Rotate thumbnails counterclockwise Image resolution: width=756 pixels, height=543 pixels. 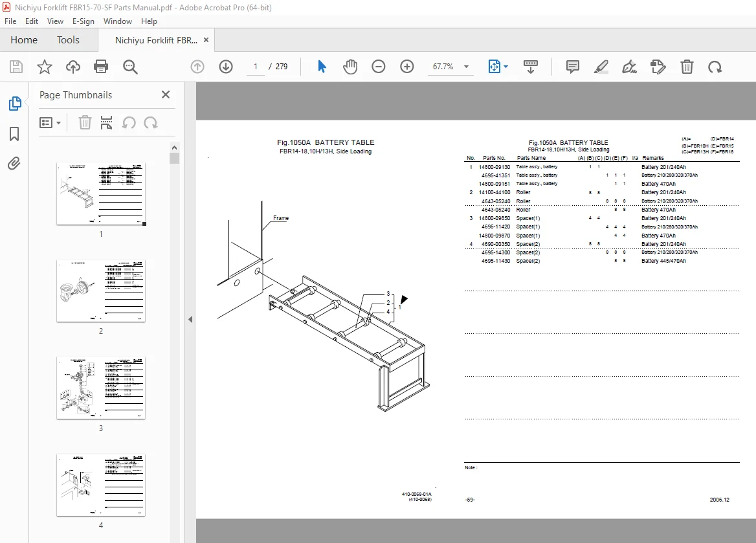click(129, 122)
